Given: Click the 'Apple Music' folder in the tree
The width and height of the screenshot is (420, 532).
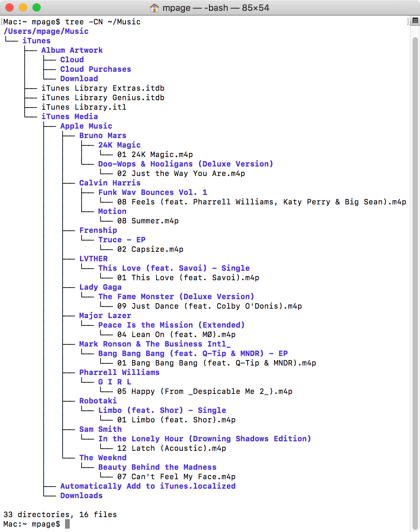Looking at the screenshot, I should point(86,126).
